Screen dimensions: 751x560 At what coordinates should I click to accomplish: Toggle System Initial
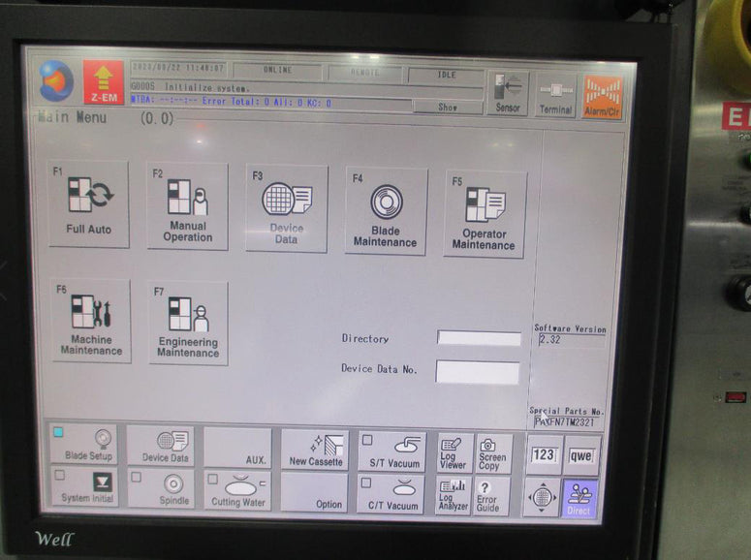pos(83,486)
